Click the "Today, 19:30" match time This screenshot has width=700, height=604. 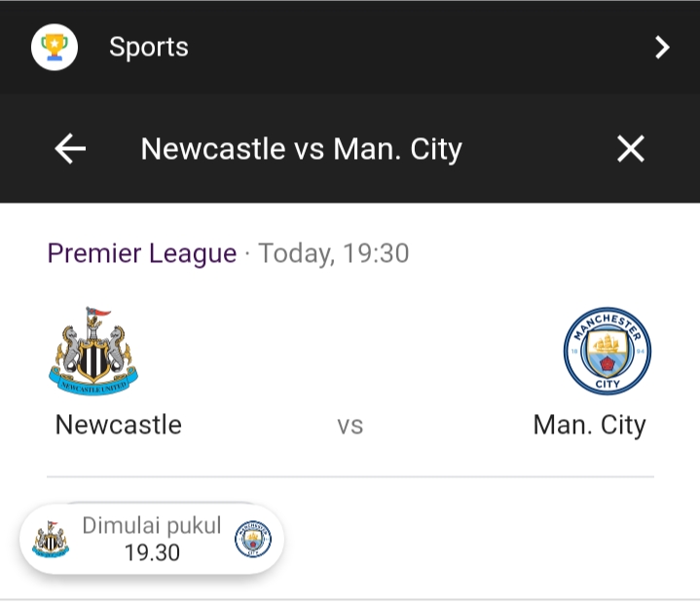tap(334, 254)
